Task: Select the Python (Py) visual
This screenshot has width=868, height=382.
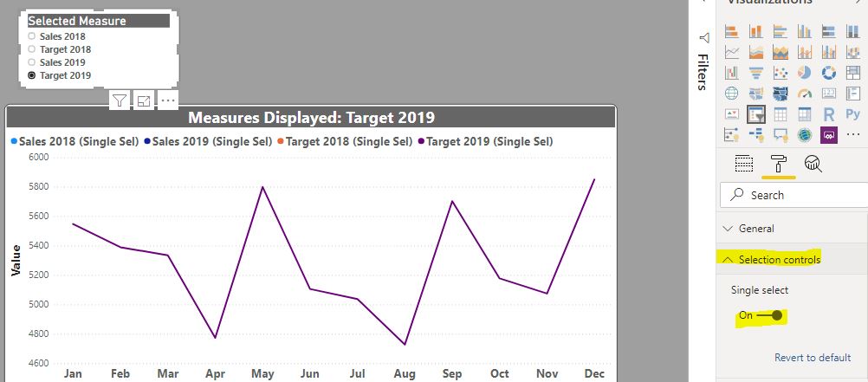Action: pos(853,114)
